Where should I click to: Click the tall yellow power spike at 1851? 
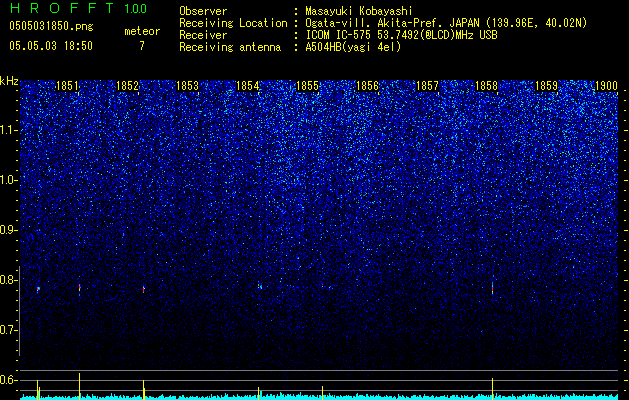coord(79,386)
